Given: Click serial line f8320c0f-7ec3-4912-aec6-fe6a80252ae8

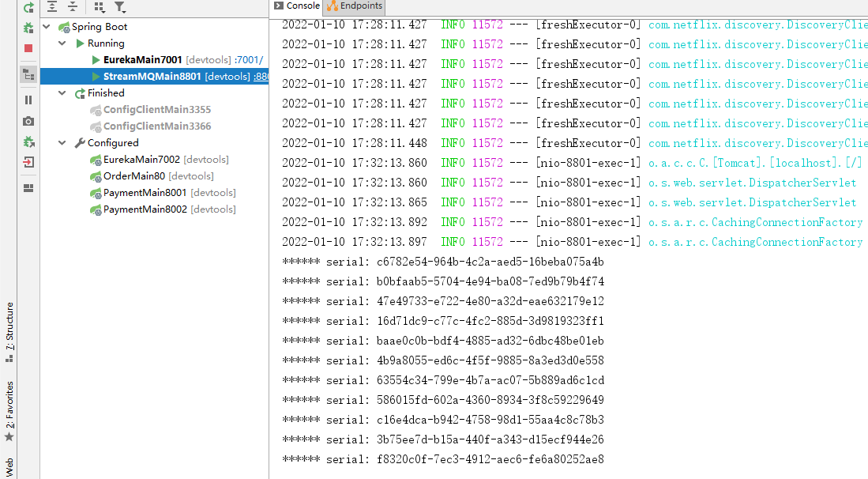Looking at the screenshot, I should (x=443, y=459).
